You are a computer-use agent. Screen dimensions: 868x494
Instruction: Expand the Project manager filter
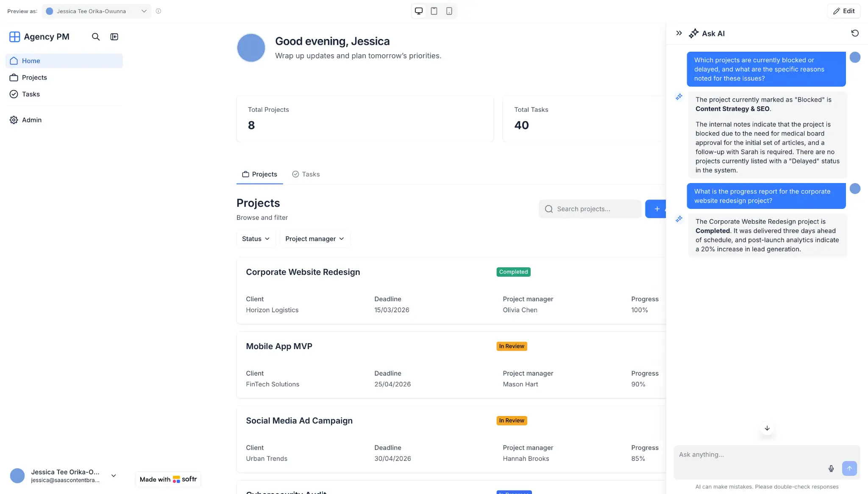314,239
